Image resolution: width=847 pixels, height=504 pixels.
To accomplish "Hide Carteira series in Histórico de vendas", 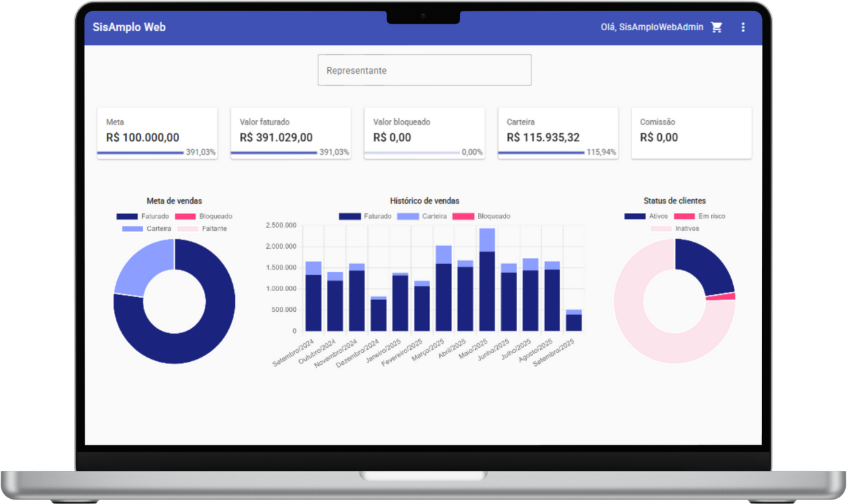I will point(422,217).
